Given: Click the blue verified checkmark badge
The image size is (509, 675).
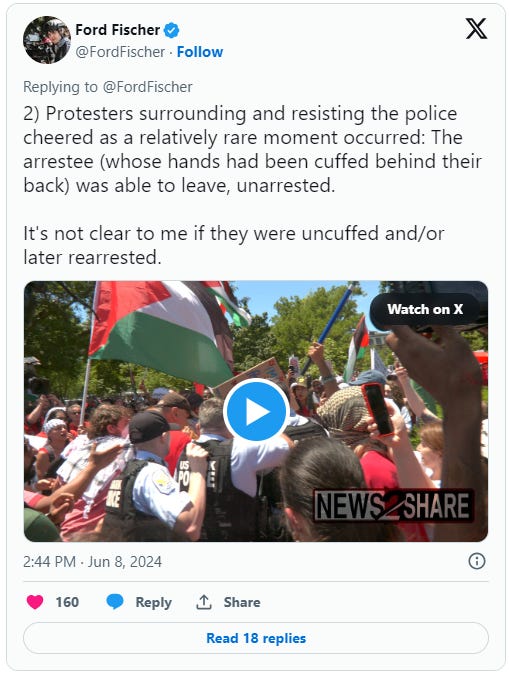Looking at the screenshot, I should tap(172, 30).
